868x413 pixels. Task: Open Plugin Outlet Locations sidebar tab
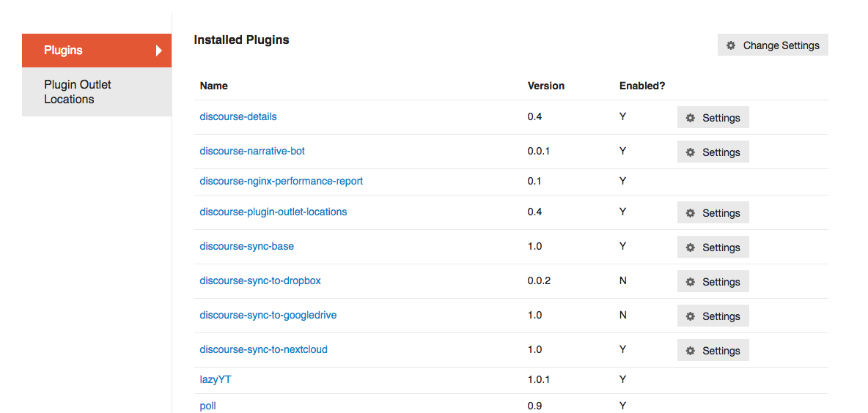[97, 92]
